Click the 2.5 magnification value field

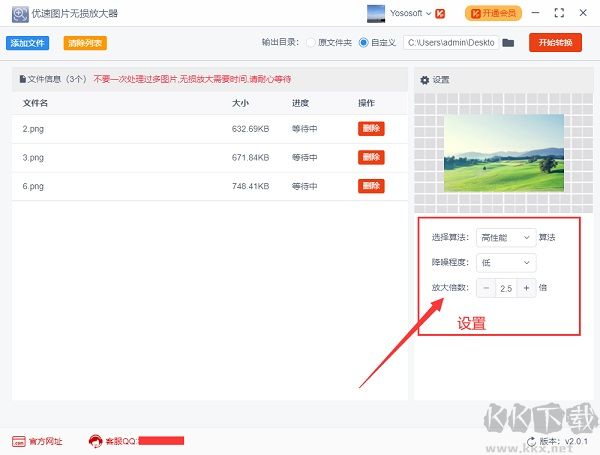coord(506,288)
